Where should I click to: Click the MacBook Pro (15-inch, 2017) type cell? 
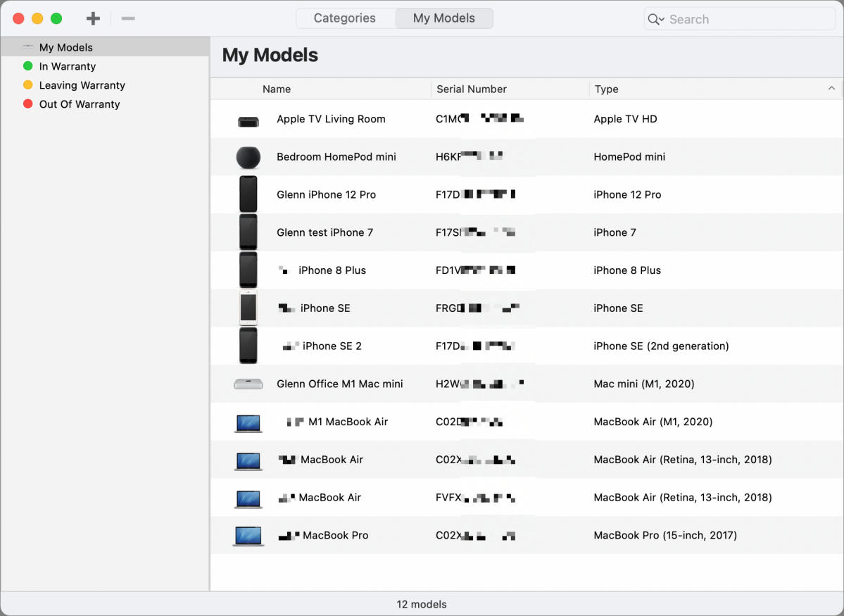[665, 535]
